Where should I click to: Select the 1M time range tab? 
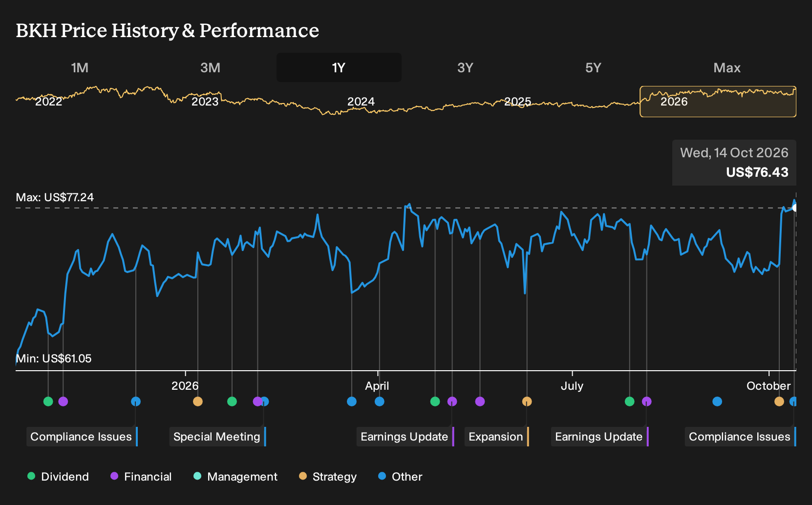(x=80, y=67)
